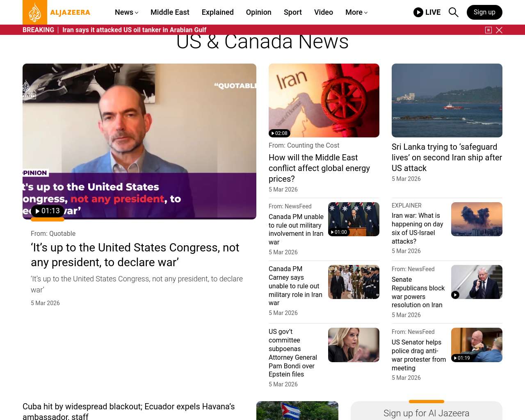This screenshot has width=525, height=420.
Task: Click the 'US & Canada News' heading
Action: 262,42
